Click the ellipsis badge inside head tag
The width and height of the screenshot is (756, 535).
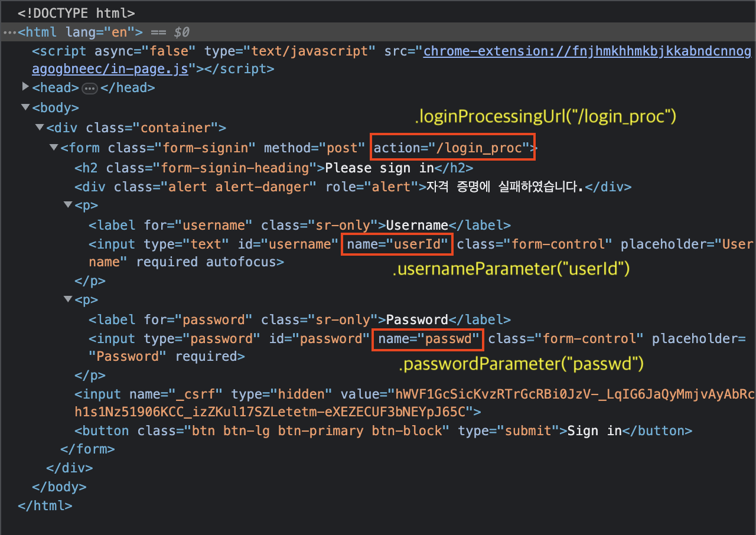coord(89,89)
